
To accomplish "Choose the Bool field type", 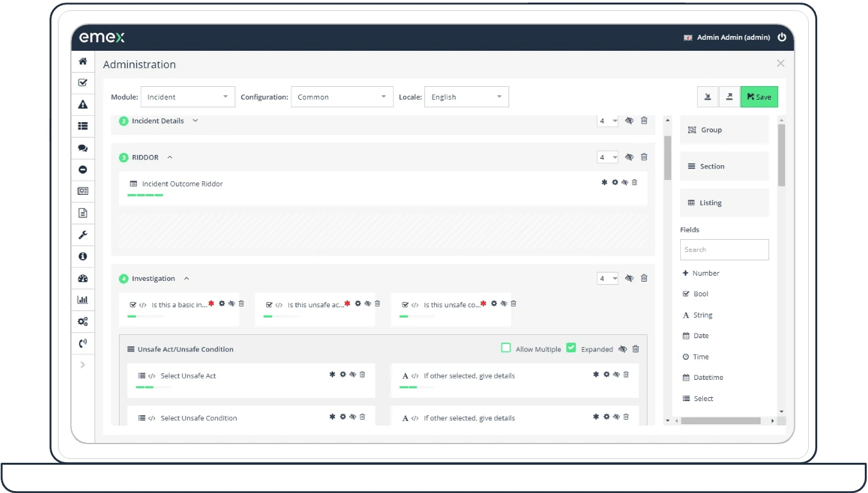I will coord(695,294).
